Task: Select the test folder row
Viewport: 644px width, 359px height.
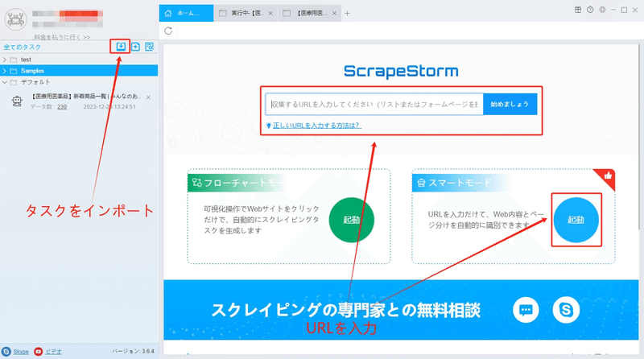Action: (x=79, y=60)
